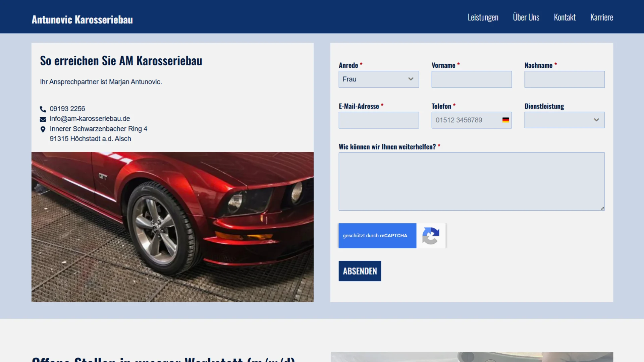This screenshot has height=362, width=644.
Task: Expand the Dienstleistung dropdown
Action: [x=565, y=120]
